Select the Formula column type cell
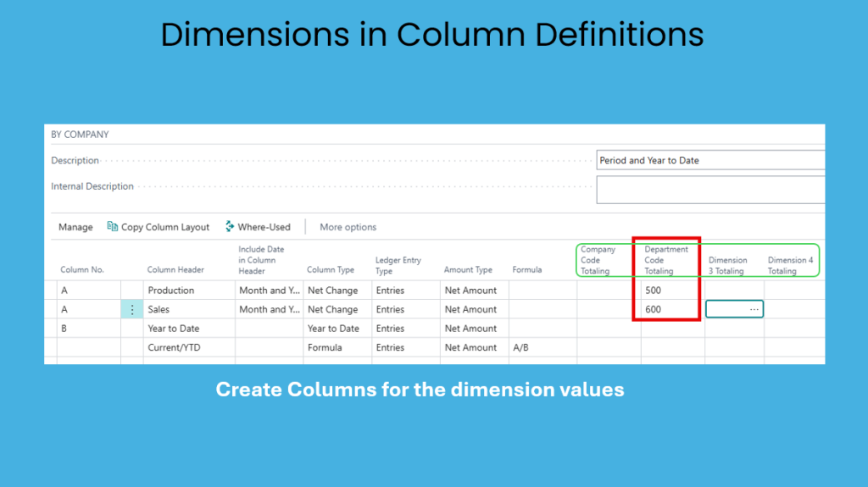868x487 pixels. (x=337, y=348)
